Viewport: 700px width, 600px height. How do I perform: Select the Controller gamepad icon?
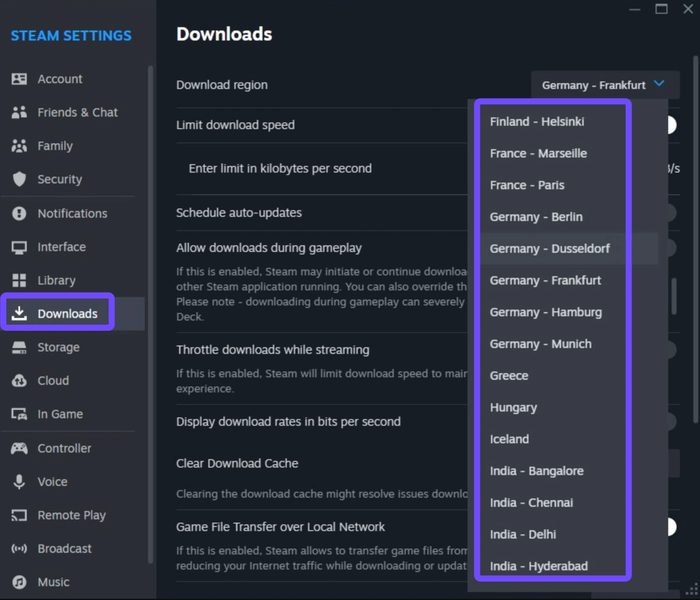19,448
